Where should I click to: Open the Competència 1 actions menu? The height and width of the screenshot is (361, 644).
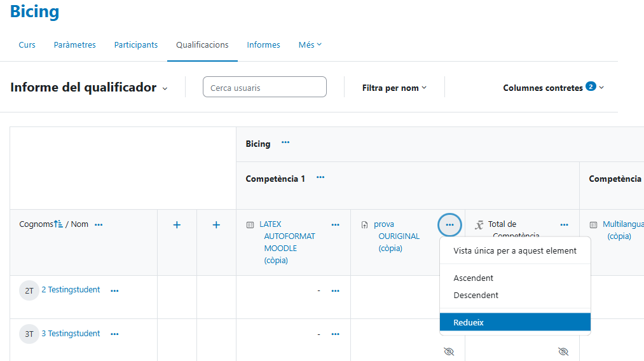(320, 178)
